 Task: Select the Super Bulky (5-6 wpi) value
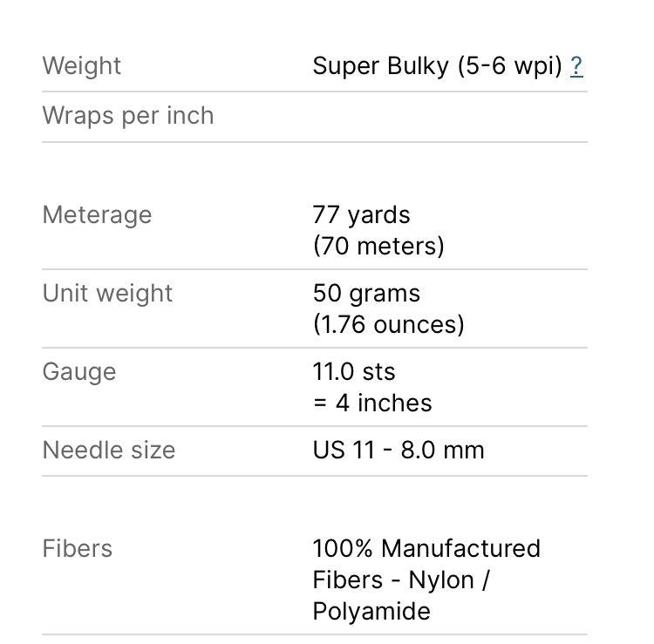coord(437,66)
